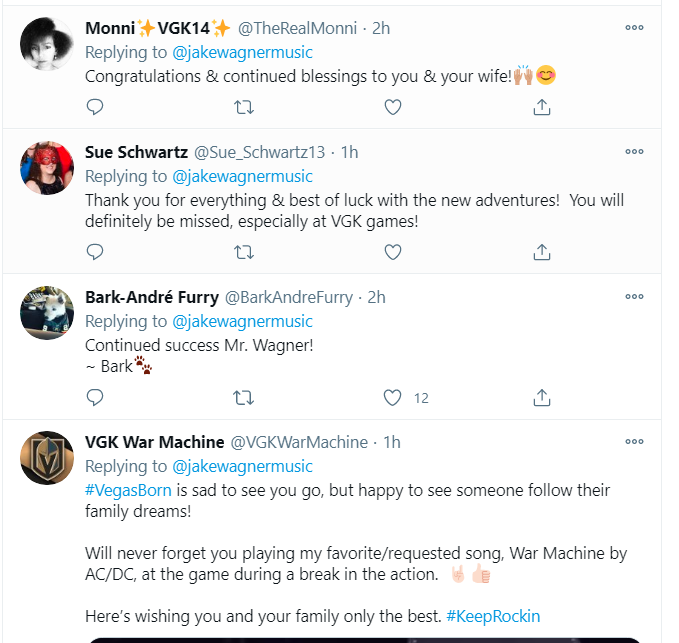Like Monni's congratulations tweet
Image resolution: width=679 pixels, height=643 pixels.
(x=393, y=106)
